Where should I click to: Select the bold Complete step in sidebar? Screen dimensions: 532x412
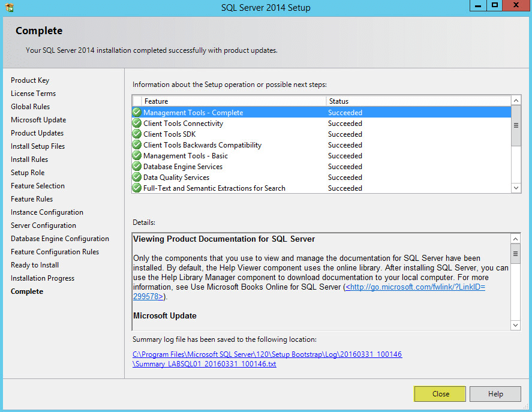pyautogui.click(x=27, y=291)
